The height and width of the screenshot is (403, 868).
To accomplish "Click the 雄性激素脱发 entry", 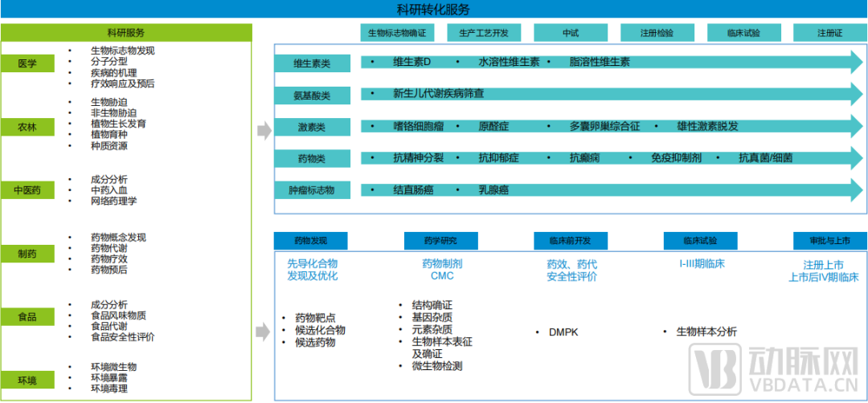I will click(707, 126).
